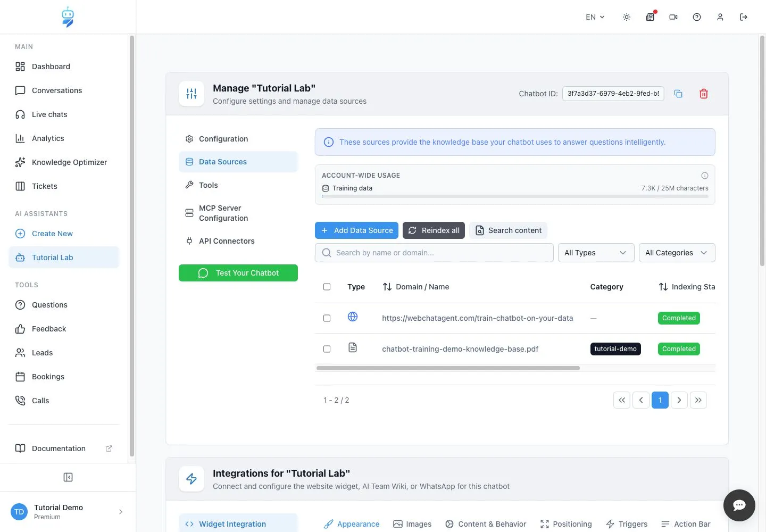The height and width of the screenshot is (532, 766).
Task: Click the document type icon for PDF source
Action: tap(353, 347)
